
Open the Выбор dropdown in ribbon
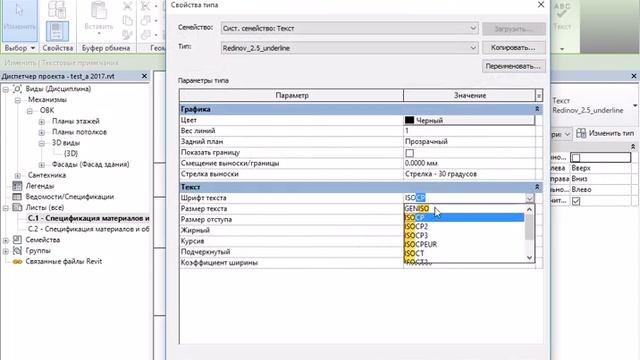click(19, 48)
